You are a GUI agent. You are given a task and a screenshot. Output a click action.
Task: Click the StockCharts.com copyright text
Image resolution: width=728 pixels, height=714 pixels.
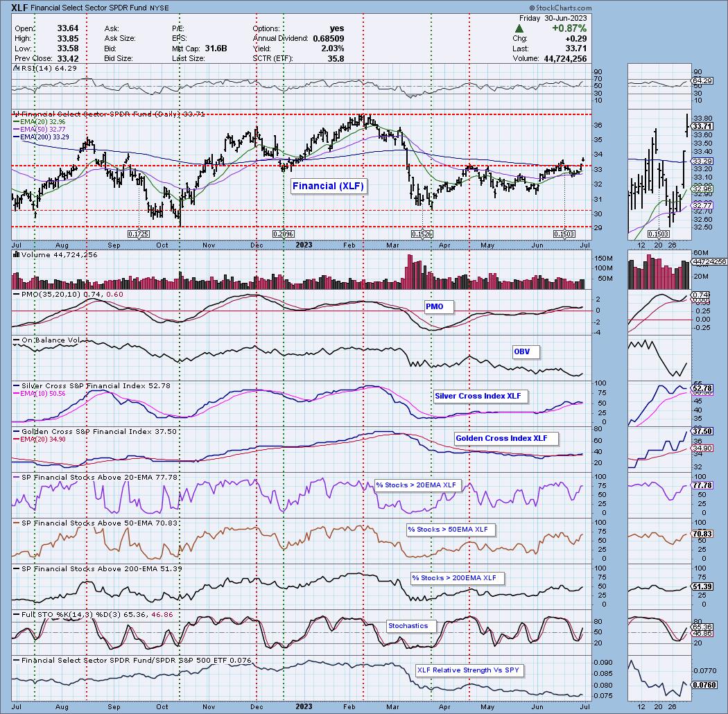point(560,8)
